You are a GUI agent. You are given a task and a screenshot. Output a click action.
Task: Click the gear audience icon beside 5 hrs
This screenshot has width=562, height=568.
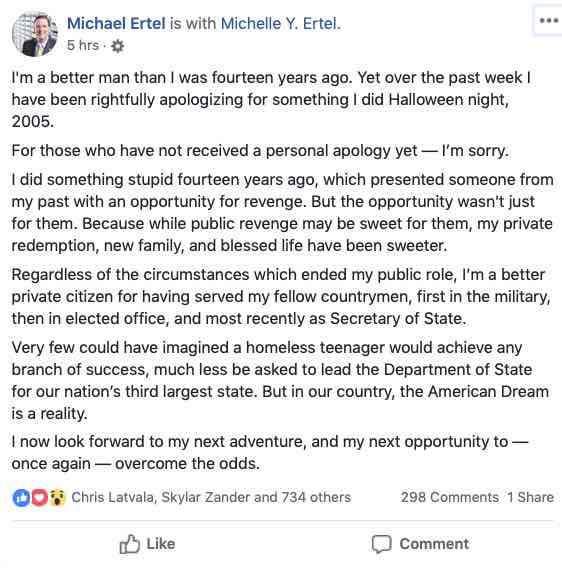pyautogui.click(x=117, y=46)
